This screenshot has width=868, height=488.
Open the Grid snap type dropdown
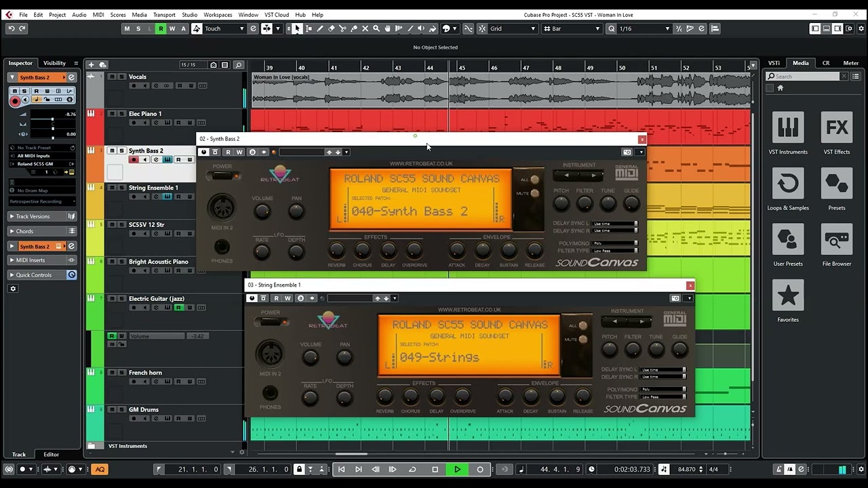coord(513,28)
